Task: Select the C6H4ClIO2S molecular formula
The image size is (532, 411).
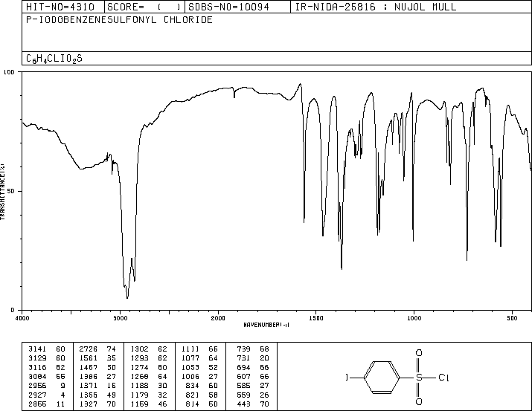Action: pos(54,59)
